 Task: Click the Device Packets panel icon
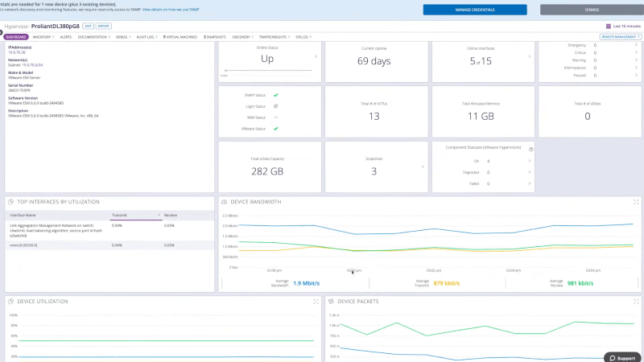click(x=331, y=301)
